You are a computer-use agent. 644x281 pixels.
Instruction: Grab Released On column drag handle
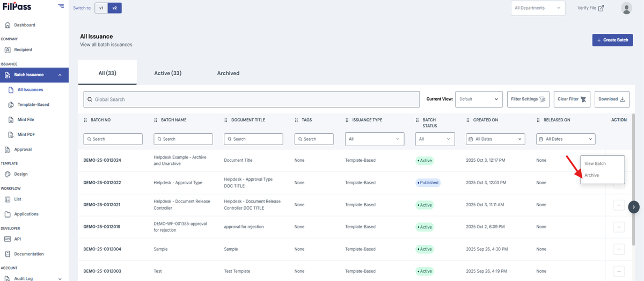(538, 120)
